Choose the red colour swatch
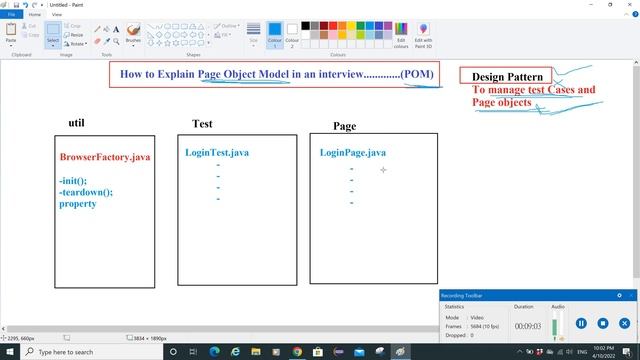 click(333, 26)
